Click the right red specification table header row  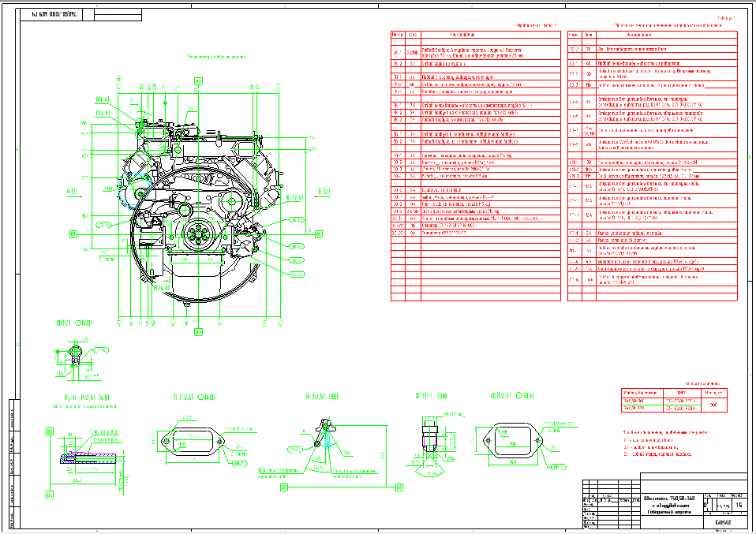point(653,35)
